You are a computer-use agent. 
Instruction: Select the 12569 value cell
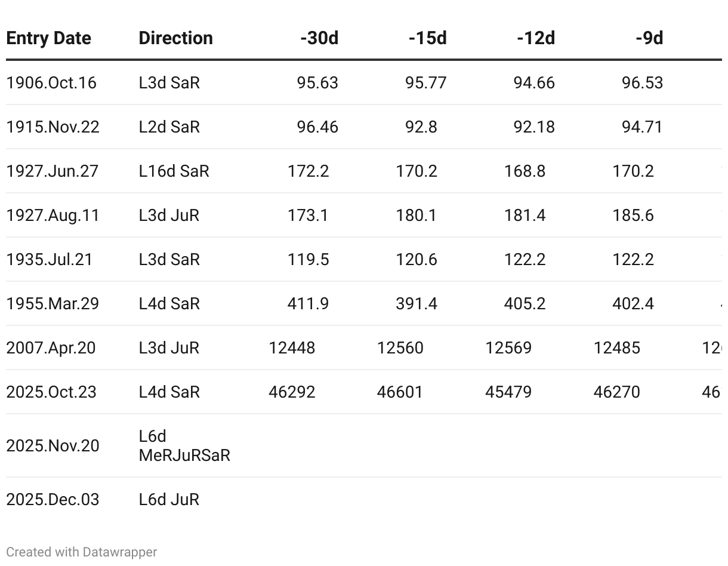coord(508,347)
